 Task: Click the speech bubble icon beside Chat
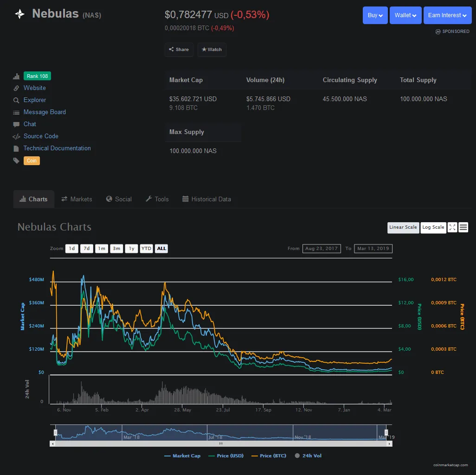[16, 124]
